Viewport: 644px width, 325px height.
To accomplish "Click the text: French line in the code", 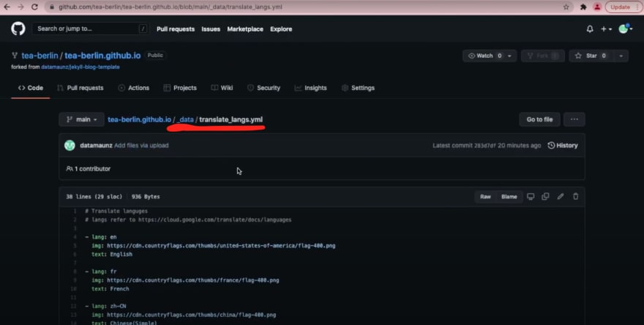I will click(x=110, y=289).
